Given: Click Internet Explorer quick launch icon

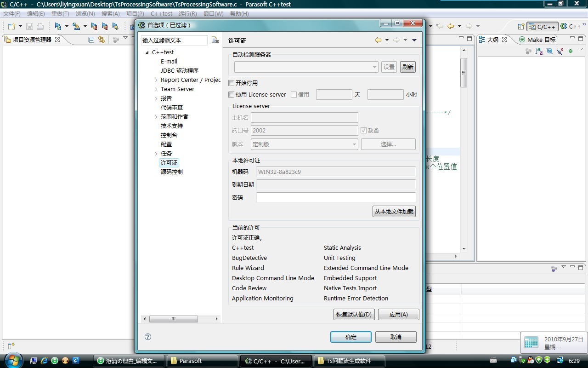Looking at the screenshot, I should [44, 361].
